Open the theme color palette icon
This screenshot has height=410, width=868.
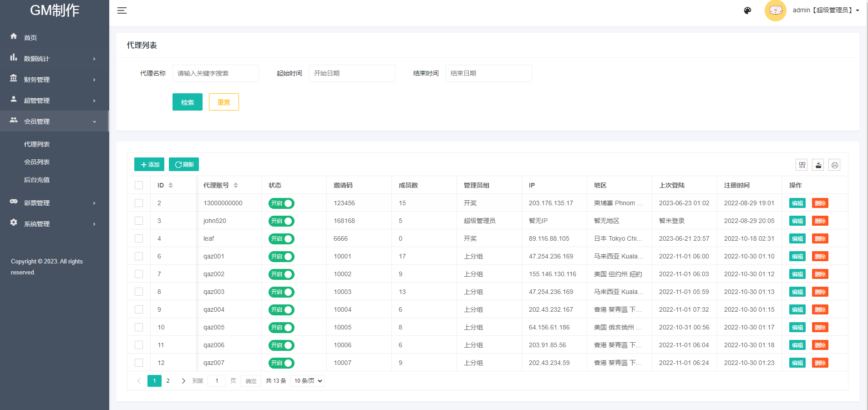pos(747,10)
